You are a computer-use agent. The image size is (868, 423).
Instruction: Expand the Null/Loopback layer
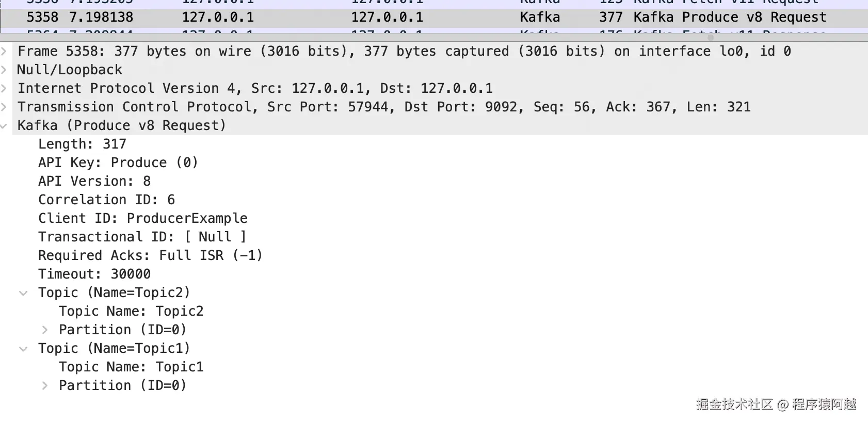pos(4,70)
